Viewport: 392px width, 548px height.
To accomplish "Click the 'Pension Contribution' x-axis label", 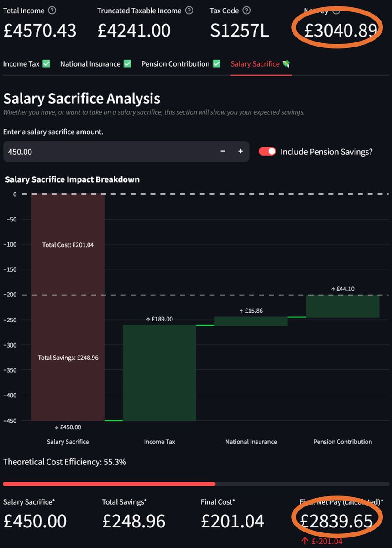I will pyautogui.click(x=343, y=442).
